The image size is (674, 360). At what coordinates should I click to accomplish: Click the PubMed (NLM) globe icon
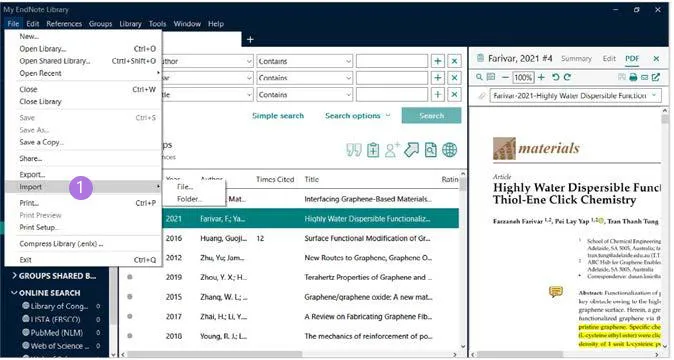click(x=26, y=333)
